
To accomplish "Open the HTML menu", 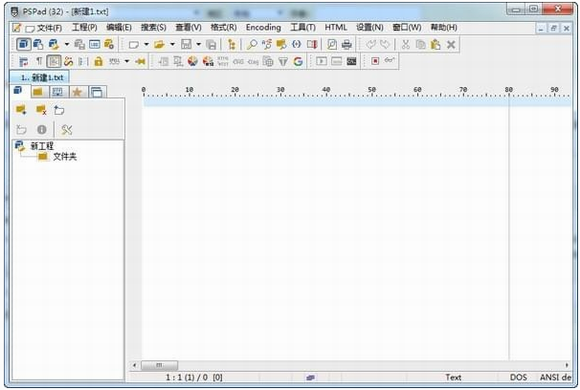I will pyautogui.click(x=335, y=28).
